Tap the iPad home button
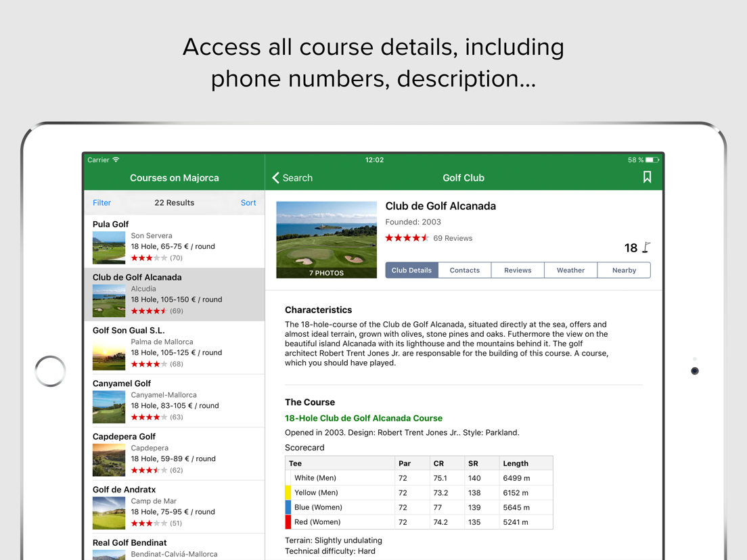 50,371
